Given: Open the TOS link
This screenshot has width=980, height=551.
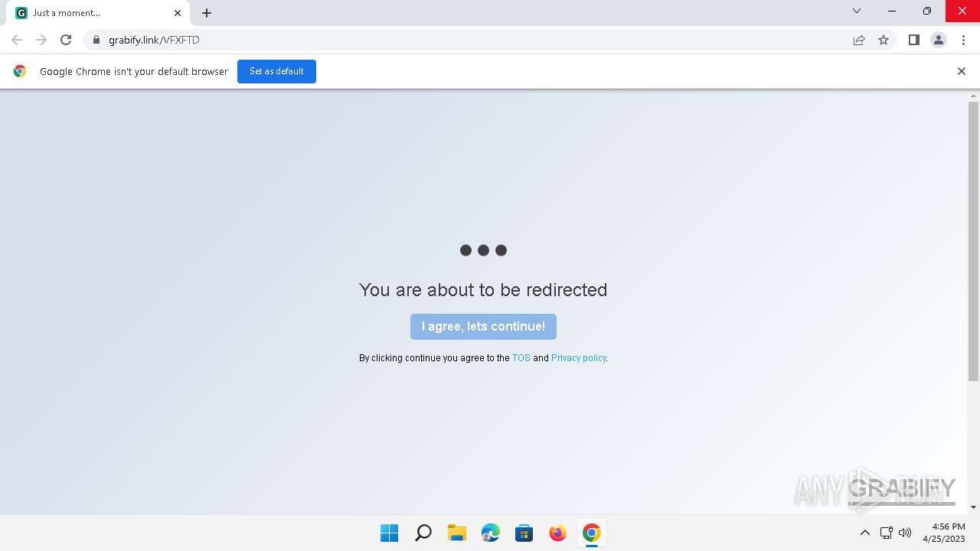Looking at the screenshot, I should [521, 358].
